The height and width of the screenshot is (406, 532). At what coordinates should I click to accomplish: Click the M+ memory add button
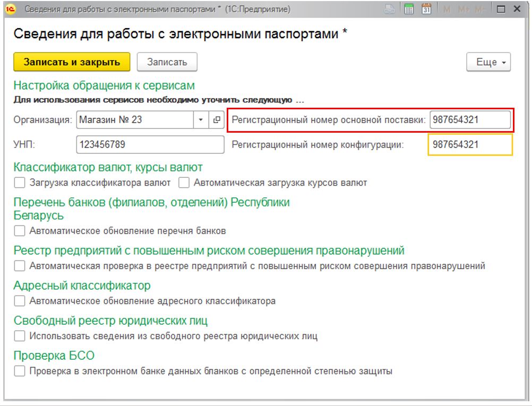[463, 9]
